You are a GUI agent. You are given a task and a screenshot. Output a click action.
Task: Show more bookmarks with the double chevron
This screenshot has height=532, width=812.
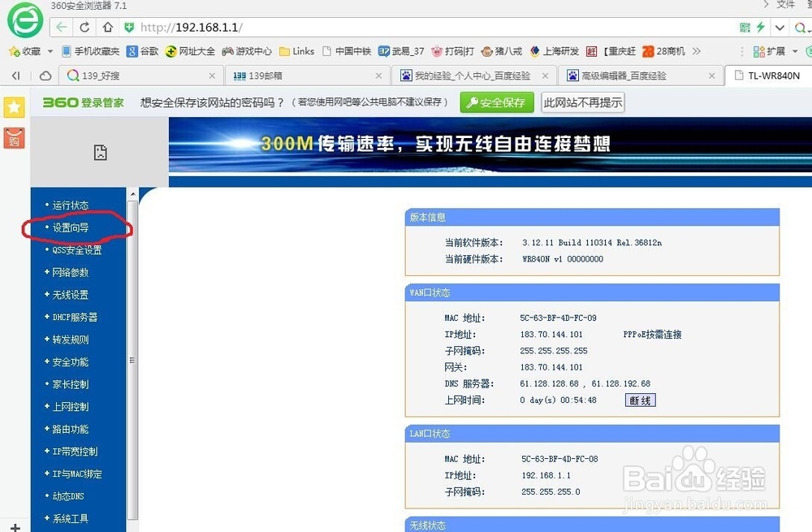point(697,51)
